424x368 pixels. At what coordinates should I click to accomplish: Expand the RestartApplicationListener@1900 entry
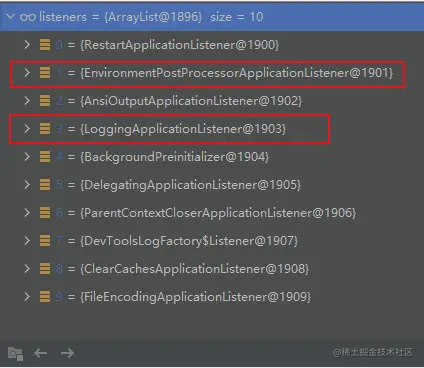click(27, 45)
